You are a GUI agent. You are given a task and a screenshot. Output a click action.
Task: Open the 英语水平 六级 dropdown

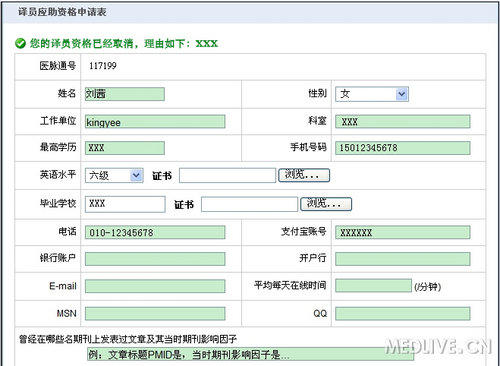pyautogui.click(x=114, y=175)
